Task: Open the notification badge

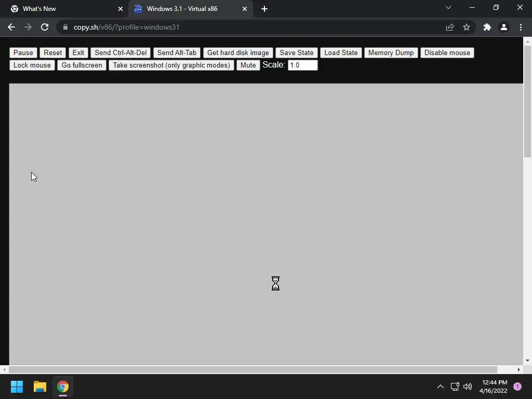Action: (517, 387)
